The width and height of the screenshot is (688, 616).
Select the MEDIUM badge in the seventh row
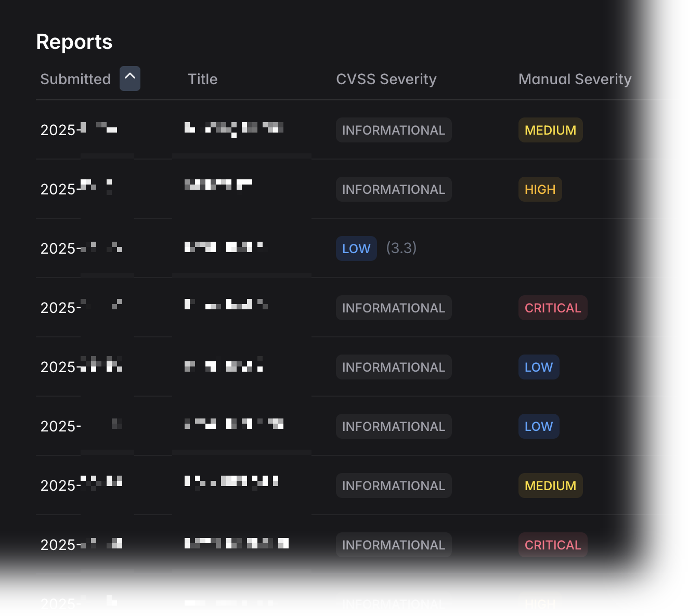coord(550,486)
